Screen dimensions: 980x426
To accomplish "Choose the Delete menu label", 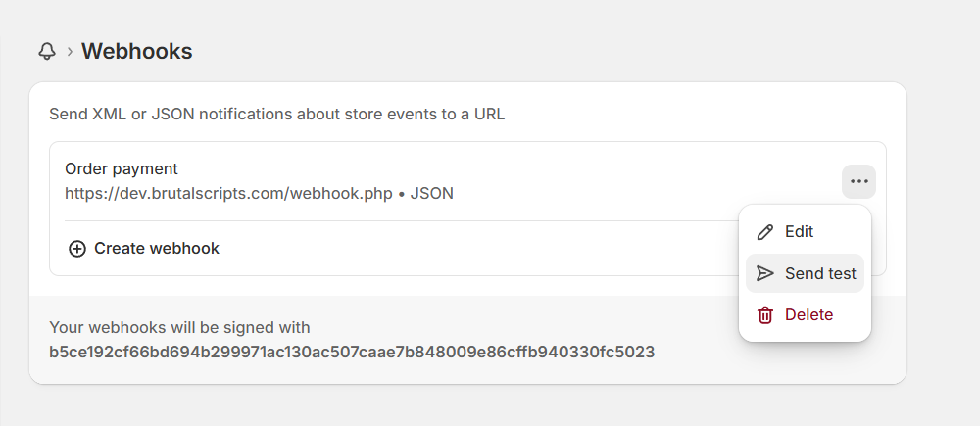I will [x=808, y=315].
